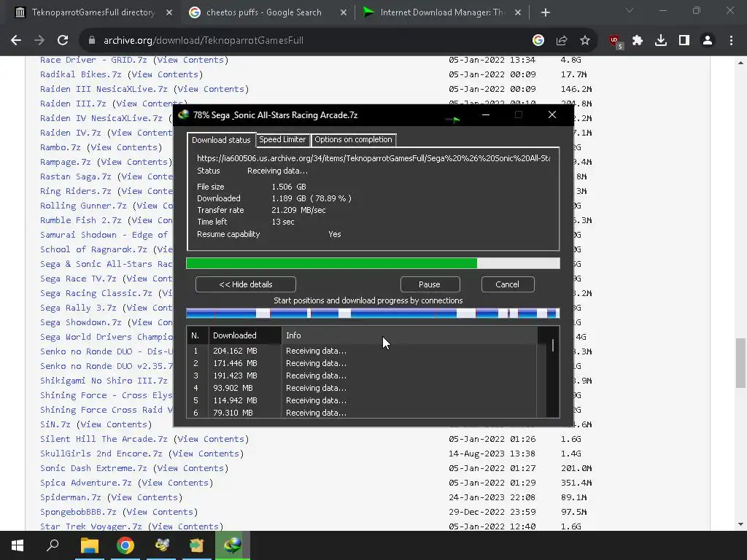Viewport: 747px width, 560px height.
Task: Click the connections progress bar
Action: (x=373, y=314)
